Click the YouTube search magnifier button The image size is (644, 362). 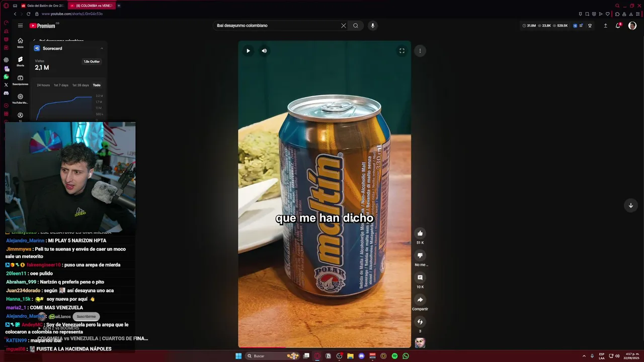356,26
